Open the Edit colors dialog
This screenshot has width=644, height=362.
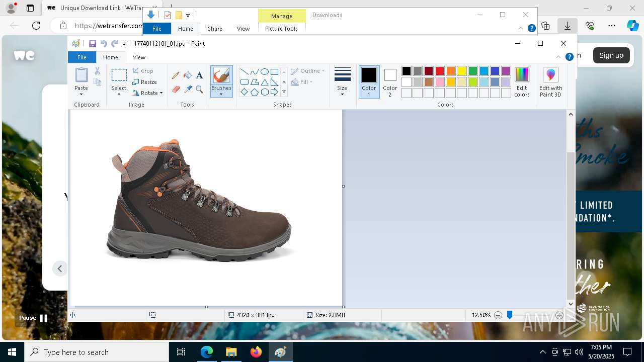click(522, 82)
